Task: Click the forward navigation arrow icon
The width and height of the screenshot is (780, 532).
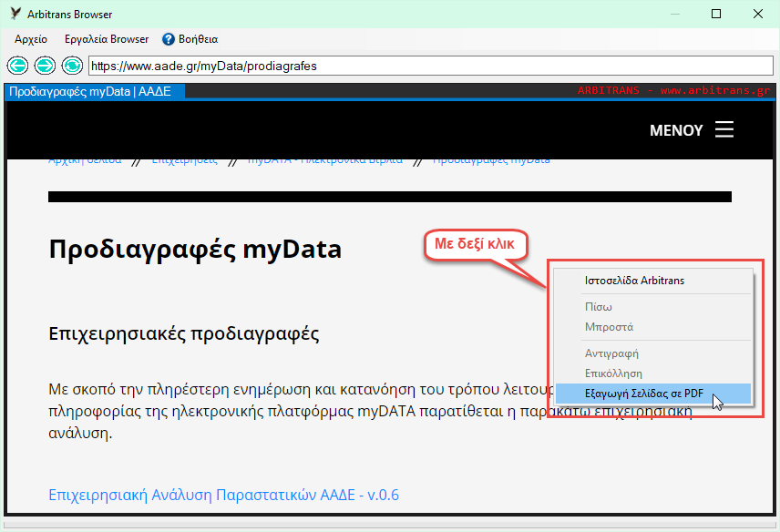Action: click(x=45, y=66)
